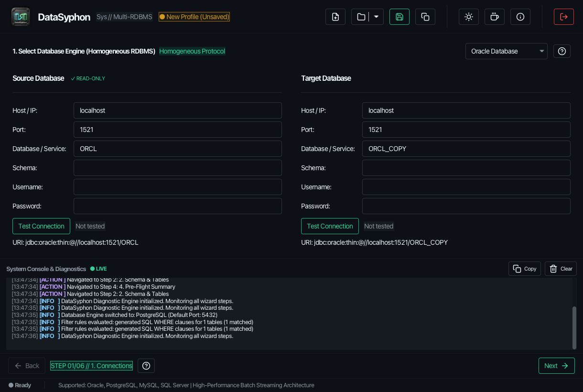The image size is (583, 392).
Task: Click the Source Database Schema field
Action: (x=178, y=168)
